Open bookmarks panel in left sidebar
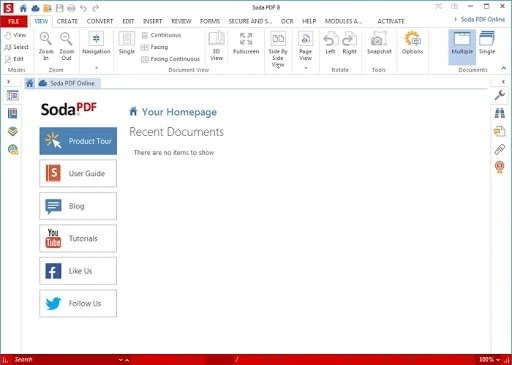Viewport: 512px width, 365px height. point(13,114)
